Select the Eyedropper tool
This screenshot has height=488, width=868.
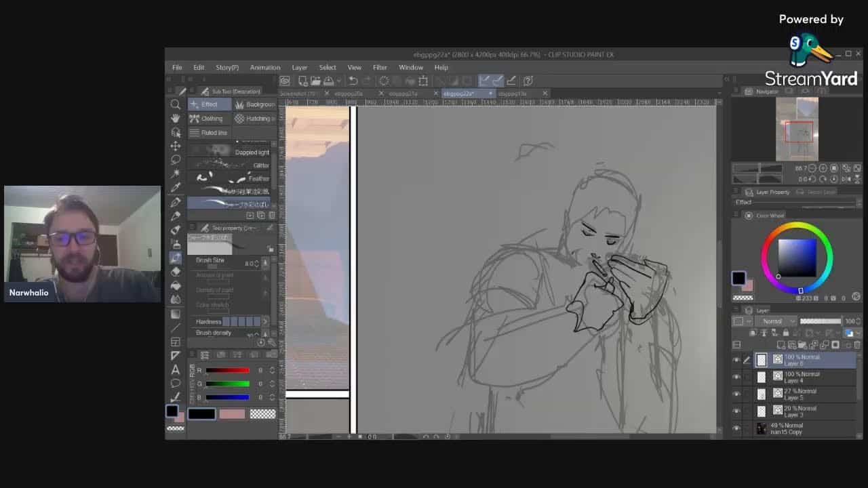click(x=176, y=187)
